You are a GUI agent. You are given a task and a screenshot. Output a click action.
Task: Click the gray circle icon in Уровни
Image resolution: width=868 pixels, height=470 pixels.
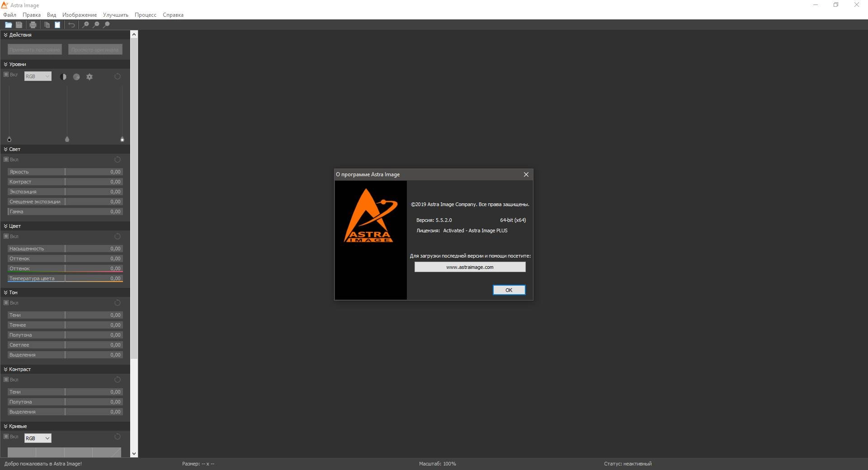(76, 77)
